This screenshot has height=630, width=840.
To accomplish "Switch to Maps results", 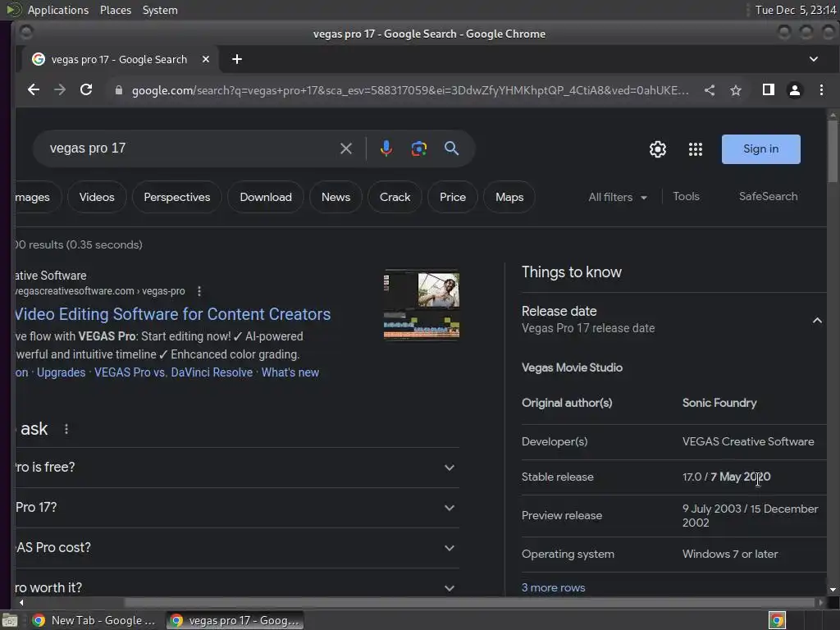I will 509,197.
